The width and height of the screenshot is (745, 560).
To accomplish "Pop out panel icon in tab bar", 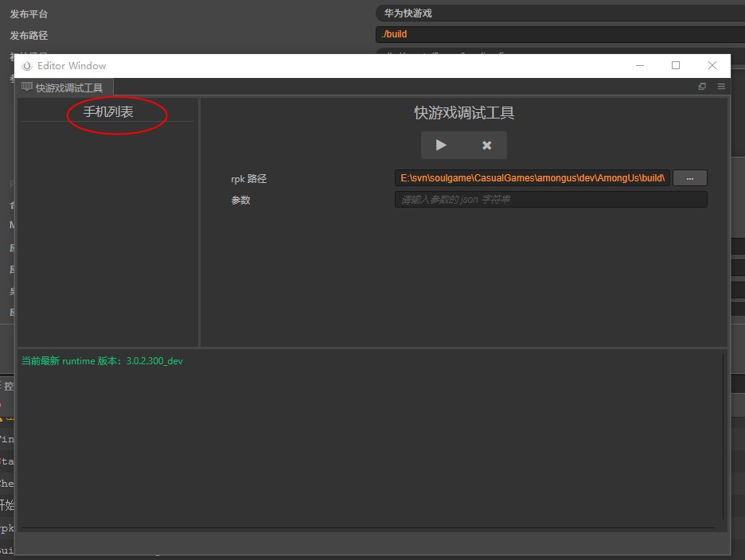I will tap(702, 87).
